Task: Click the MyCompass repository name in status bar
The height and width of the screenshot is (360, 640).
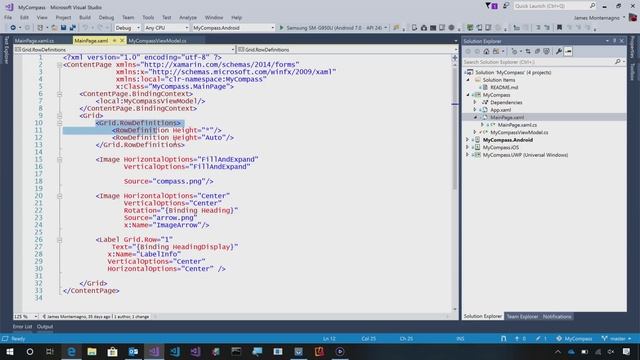Action: [x=574, y=338]
